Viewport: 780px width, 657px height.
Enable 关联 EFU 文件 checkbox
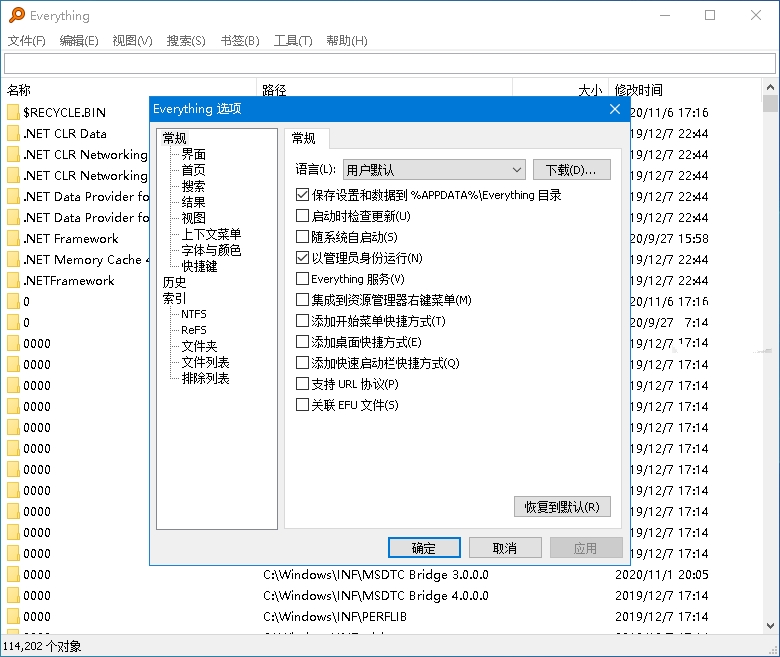(302, 405)
